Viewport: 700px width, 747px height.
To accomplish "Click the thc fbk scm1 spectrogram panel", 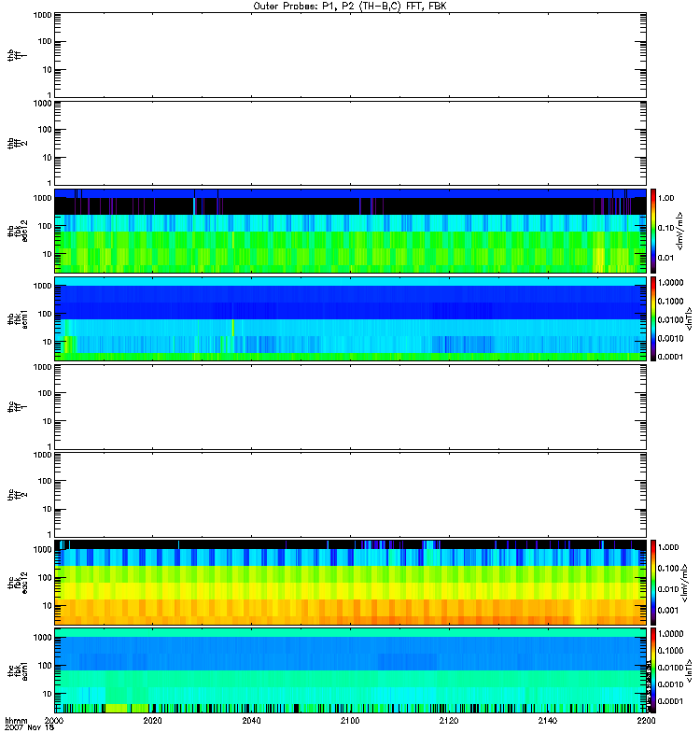I will pos(350,670).
